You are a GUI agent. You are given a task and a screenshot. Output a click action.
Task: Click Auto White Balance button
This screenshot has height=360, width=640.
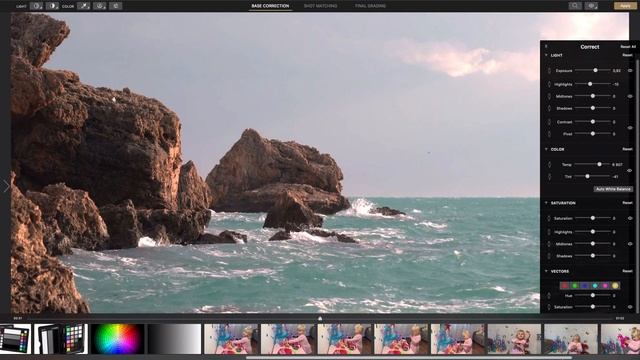pyautogui.click(x=613, y=189)
